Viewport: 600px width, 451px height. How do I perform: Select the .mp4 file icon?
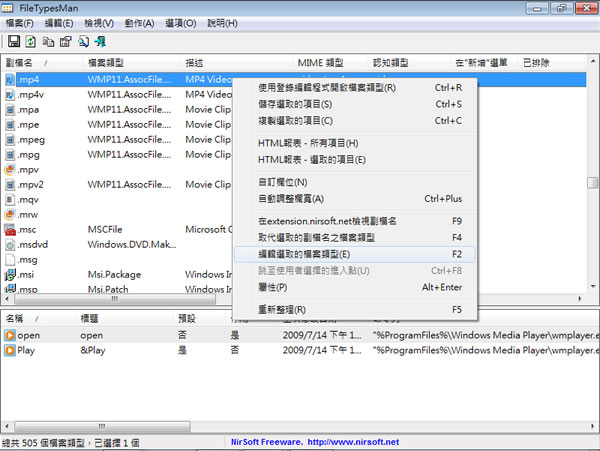(x=10, y=80)
